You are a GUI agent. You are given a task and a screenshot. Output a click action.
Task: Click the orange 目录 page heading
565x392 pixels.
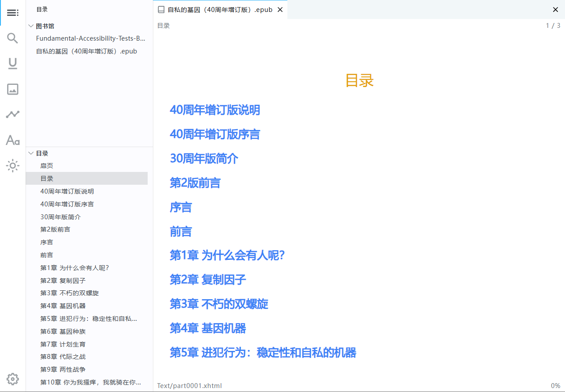tap(359, 80)
